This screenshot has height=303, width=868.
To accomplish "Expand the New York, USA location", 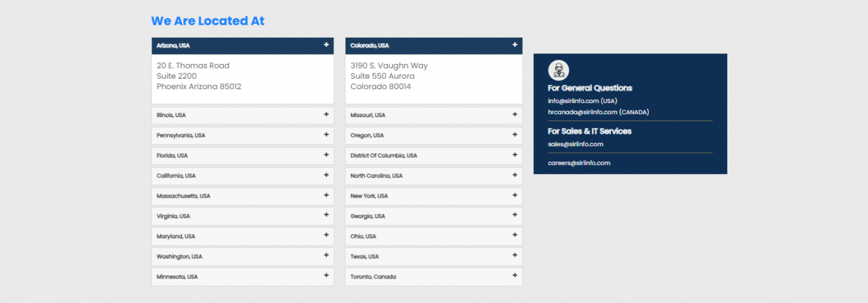I will click(433, 196).
